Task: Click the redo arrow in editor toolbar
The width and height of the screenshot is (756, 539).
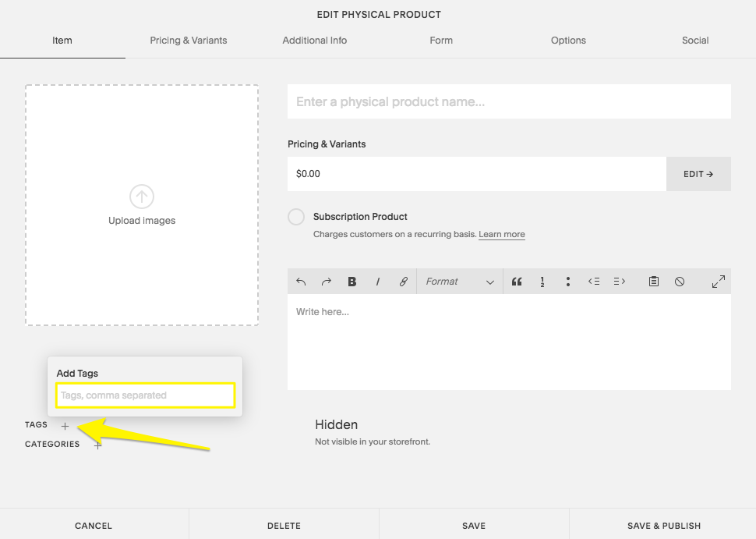Action: tap(327, 282)
